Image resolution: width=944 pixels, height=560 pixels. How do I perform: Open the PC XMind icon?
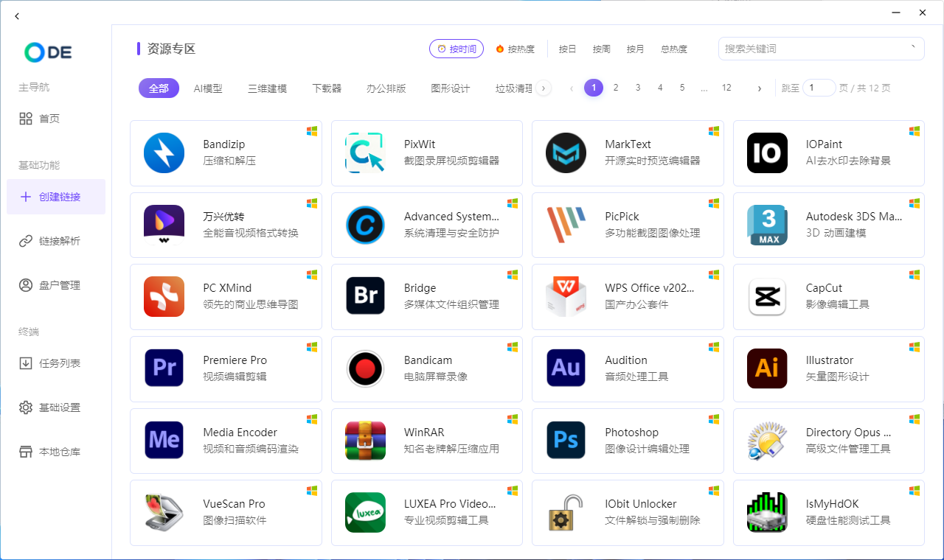click(x=164, y=296)
